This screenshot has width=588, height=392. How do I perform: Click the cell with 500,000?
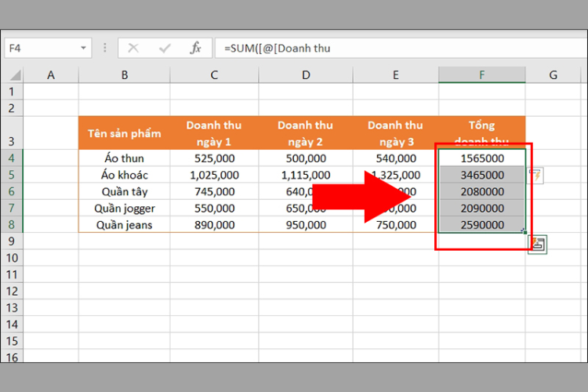click(x=306, y=158)
